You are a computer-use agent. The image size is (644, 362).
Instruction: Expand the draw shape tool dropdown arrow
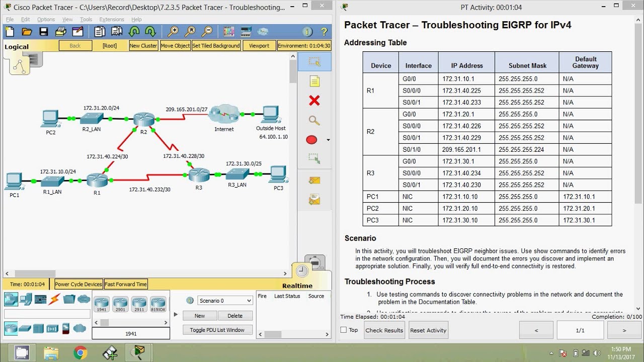tap(328, 140)
